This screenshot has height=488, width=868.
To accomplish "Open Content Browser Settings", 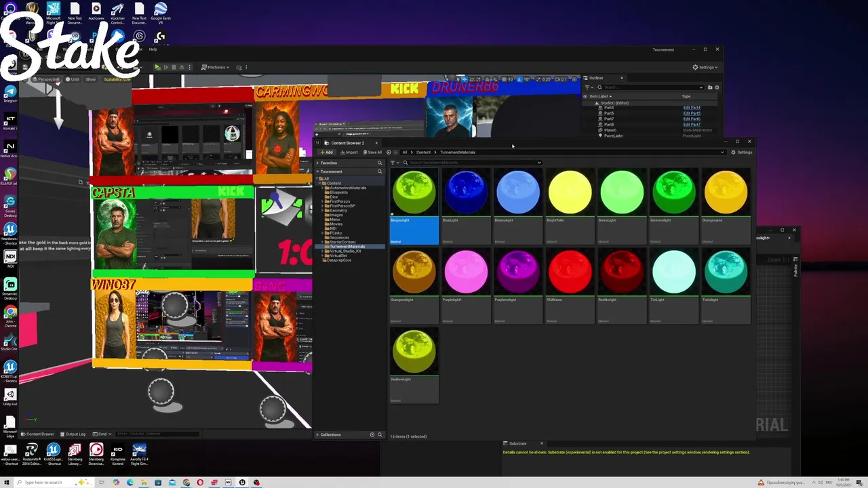I will click(741, 152).
